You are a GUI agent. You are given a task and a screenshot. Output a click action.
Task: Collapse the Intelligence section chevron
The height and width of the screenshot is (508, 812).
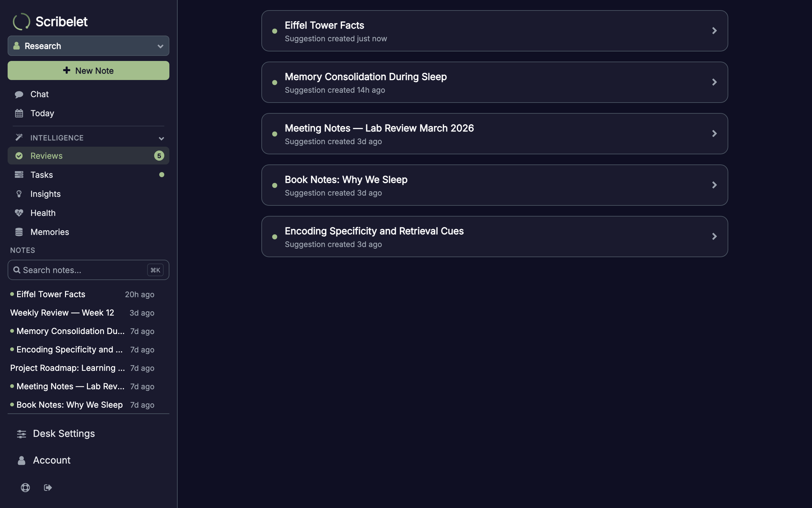pyautogui.click(x=161, y=138)
